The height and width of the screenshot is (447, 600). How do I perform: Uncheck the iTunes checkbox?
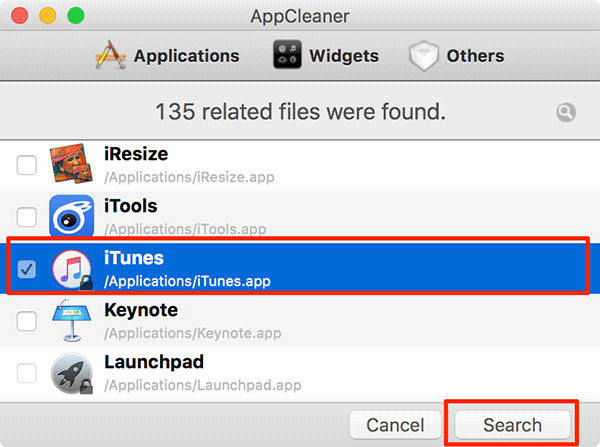pos(27,269)
